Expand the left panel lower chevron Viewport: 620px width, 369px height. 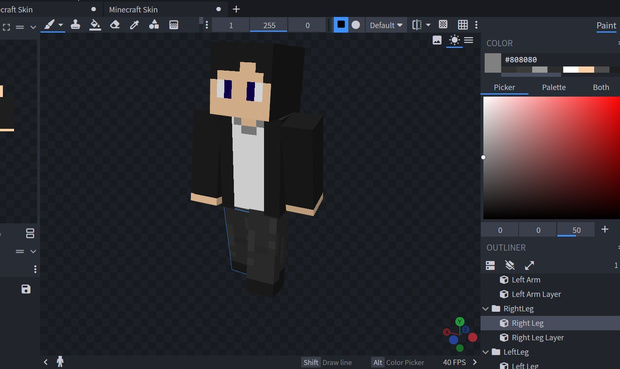pos(33,251)
